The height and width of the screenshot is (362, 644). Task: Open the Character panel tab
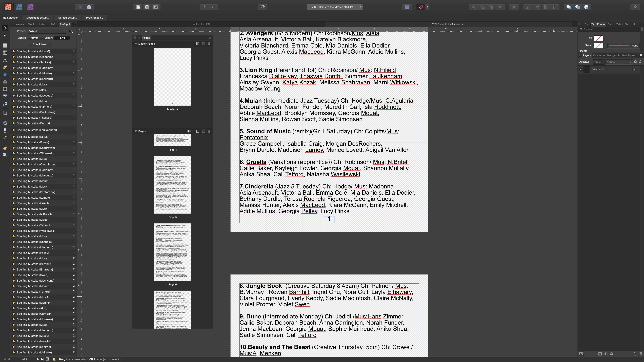tap(599, 55)
